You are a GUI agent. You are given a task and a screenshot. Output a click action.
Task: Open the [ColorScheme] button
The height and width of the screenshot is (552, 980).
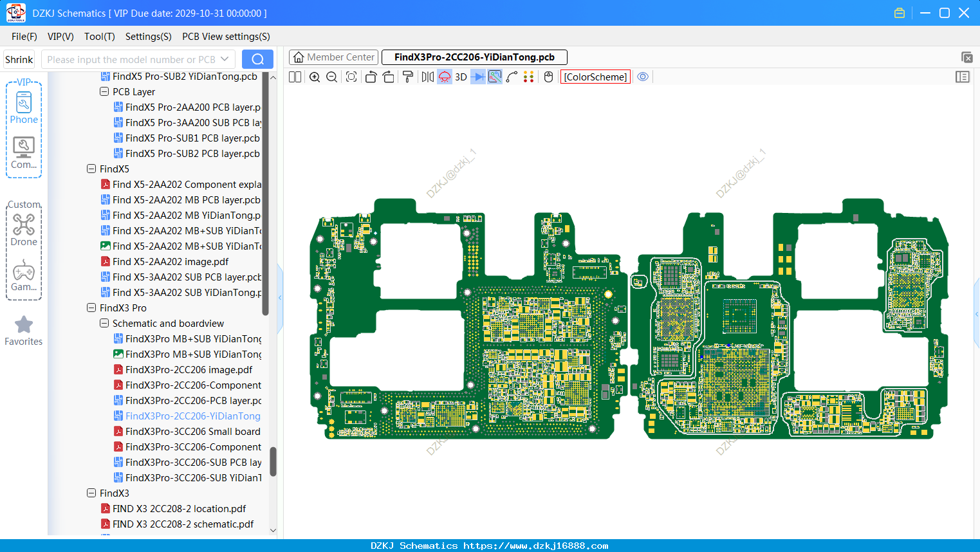(595, 77)
